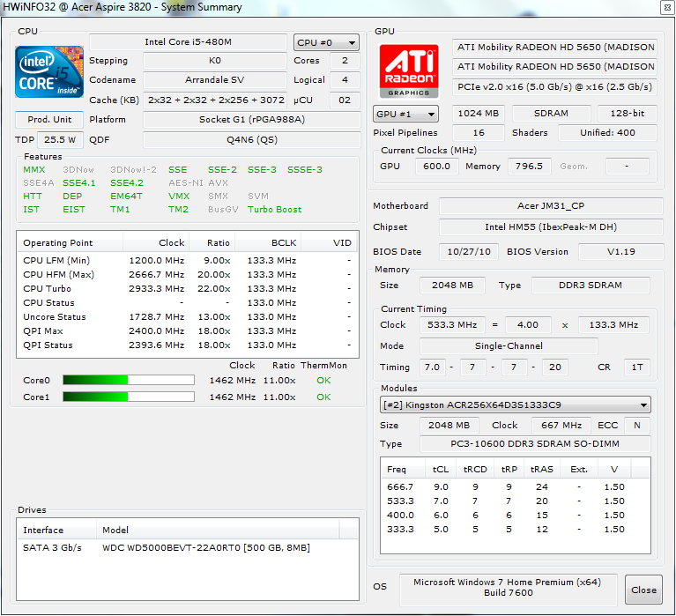
Task: Select the 333.3 memory timing row
Action: point(516,529)
